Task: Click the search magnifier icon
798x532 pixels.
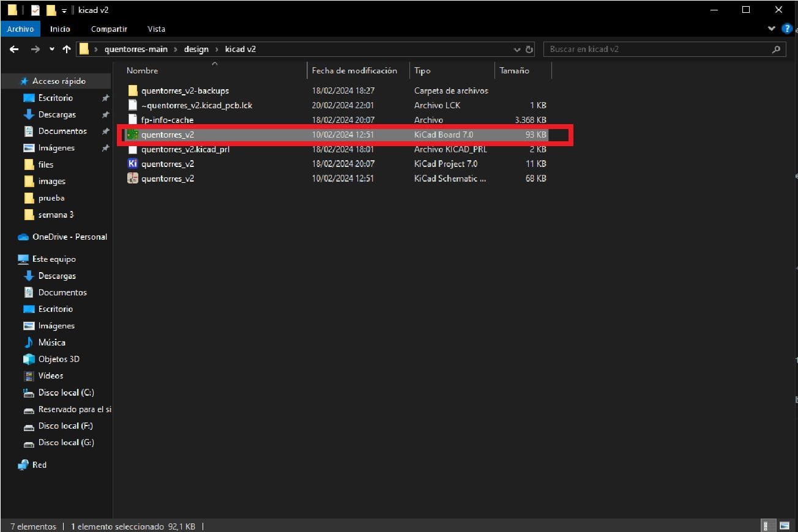Action: [777, 50]
